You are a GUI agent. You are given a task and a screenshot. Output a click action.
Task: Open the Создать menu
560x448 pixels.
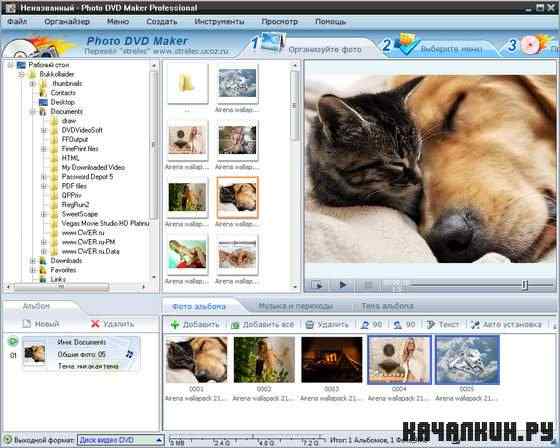click(162, 21)
